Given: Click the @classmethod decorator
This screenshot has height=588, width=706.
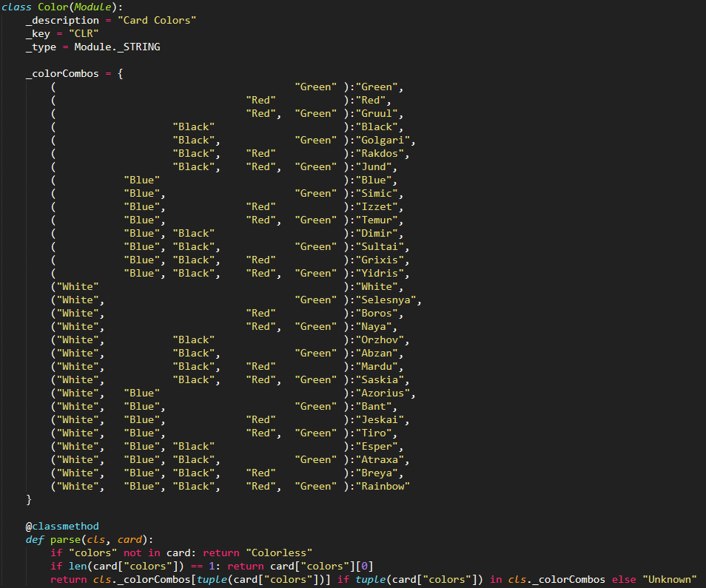Looking at the screenshot, I should click(62, 527).
